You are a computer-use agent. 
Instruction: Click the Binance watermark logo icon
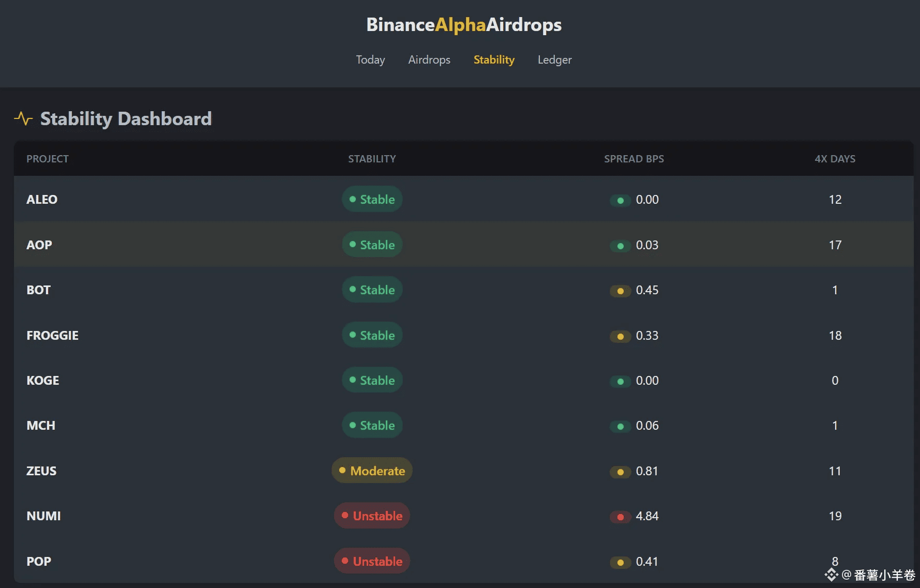coord(831,575)
